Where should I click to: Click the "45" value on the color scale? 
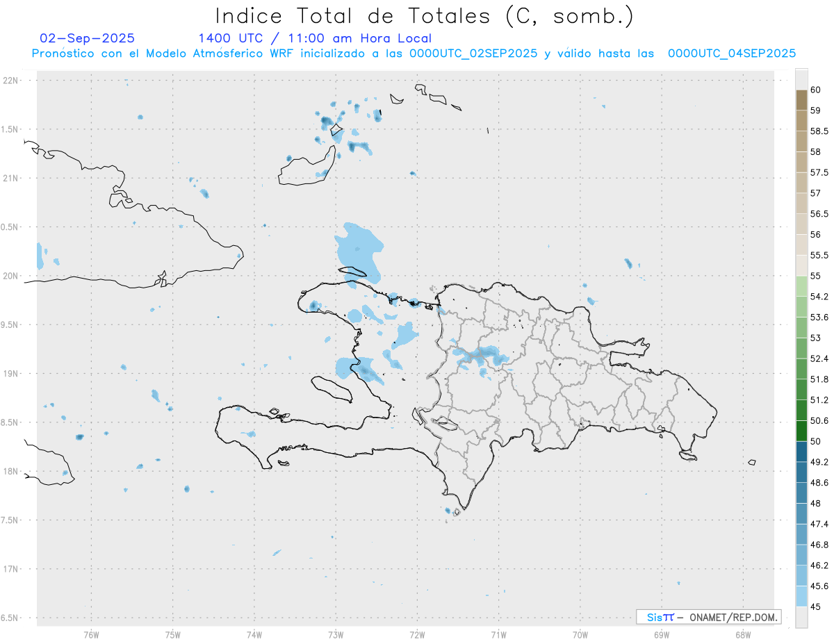point(815,606)
